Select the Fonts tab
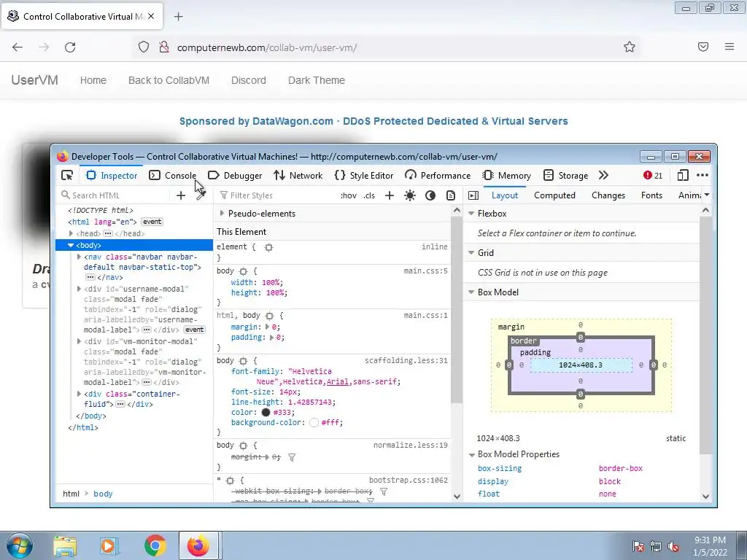This screenshot has width=747, height=560. (x=651, y=195)
